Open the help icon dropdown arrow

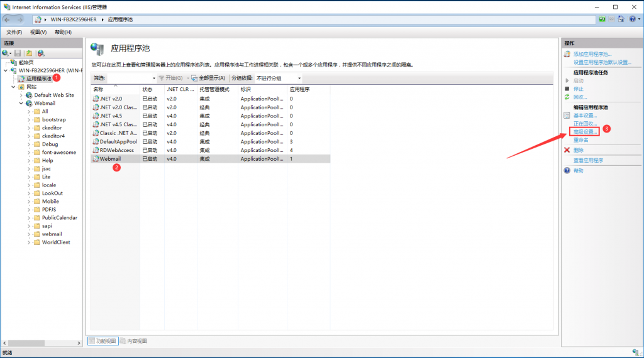click(x=639, y=19)
